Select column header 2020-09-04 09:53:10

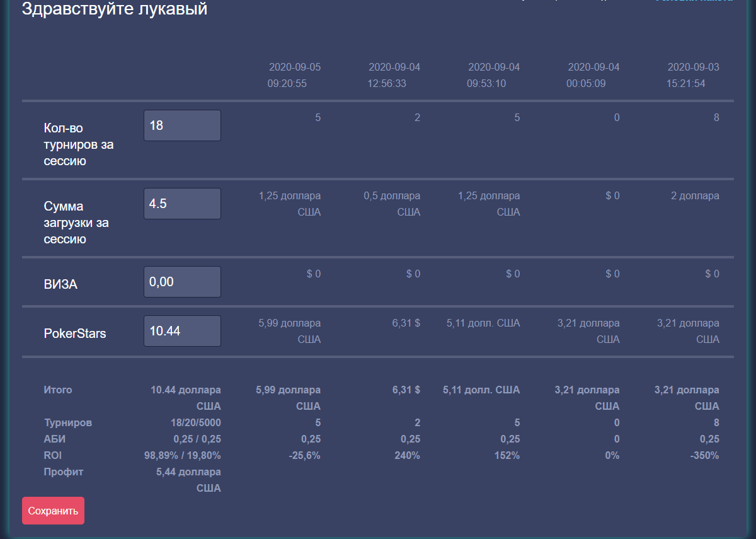pos(493,75)
